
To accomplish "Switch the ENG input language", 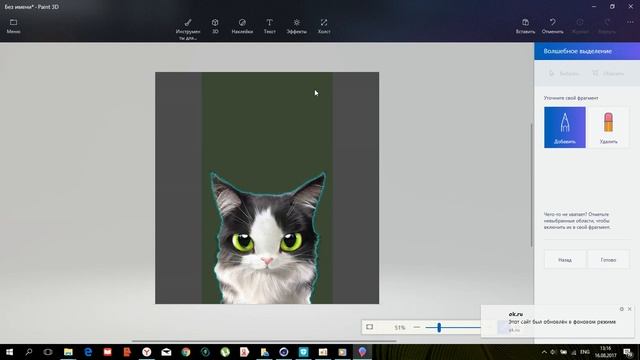I will [x=585, y=352].
